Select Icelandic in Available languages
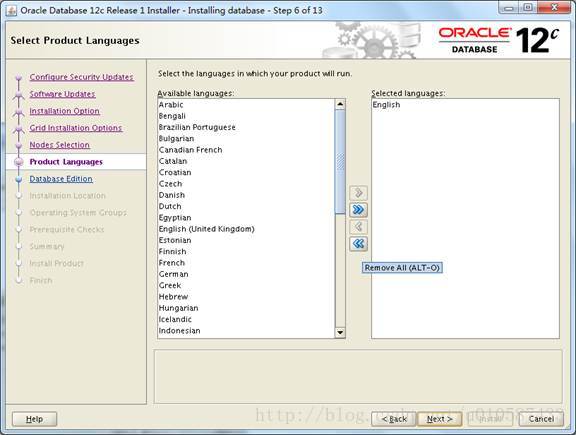Viewport: 576px width, 435px height. coord(246,319)
